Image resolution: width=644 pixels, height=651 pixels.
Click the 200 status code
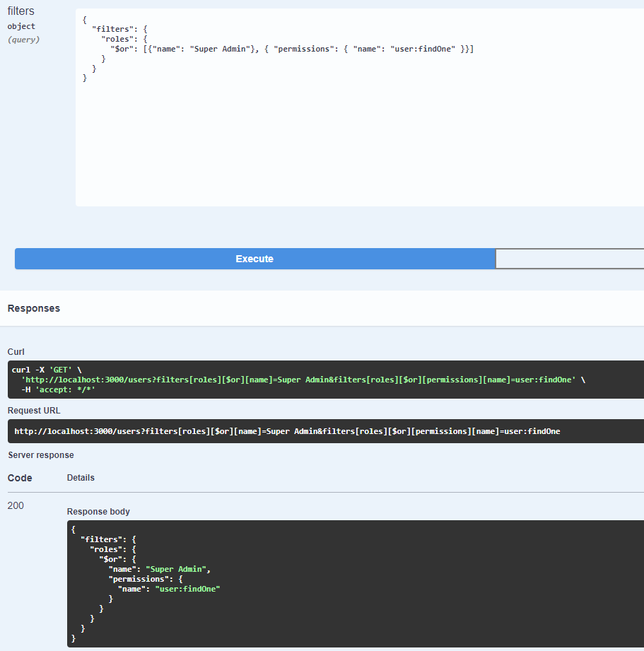coord(16,505)
